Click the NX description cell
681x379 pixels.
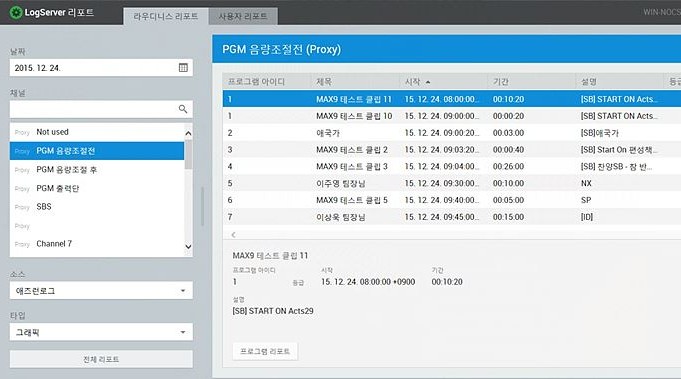click(586, 183)
